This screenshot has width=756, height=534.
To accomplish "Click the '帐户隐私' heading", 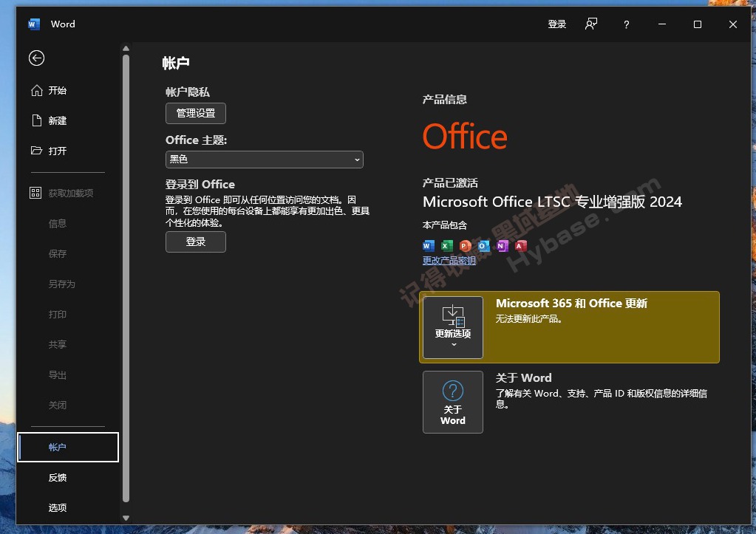I will (x=188, y=92).
